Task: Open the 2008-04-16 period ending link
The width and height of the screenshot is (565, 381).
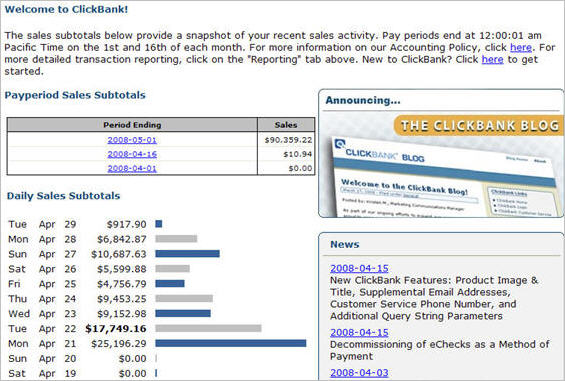Action: click(x=132, y=154)
